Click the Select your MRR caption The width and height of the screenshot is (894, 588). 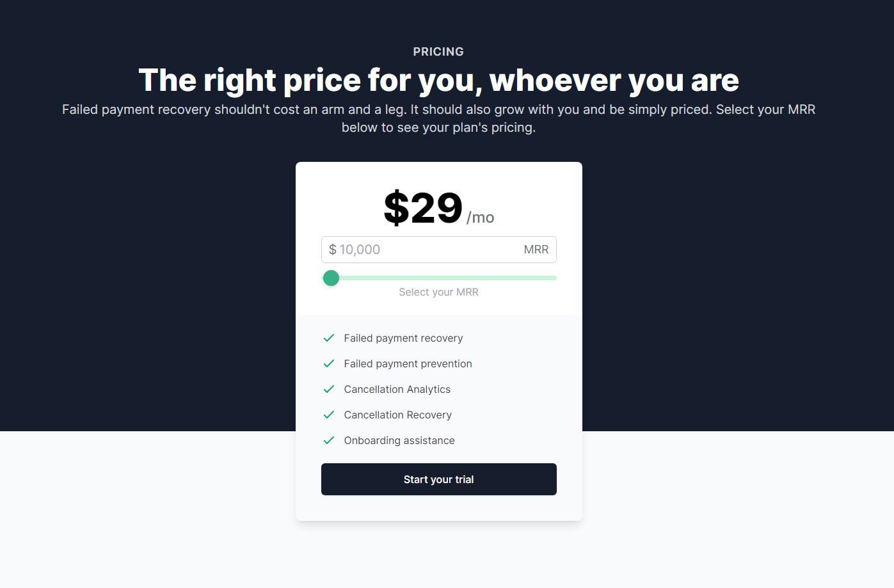[x=438, y=292]
